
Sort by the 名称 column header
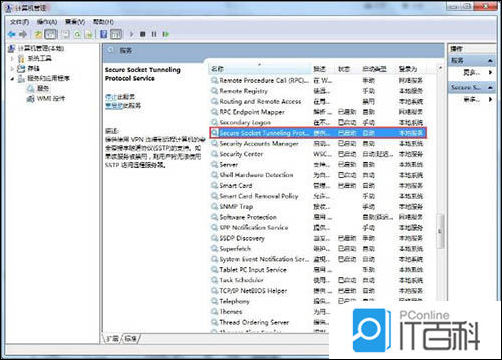tap(260, 69)
